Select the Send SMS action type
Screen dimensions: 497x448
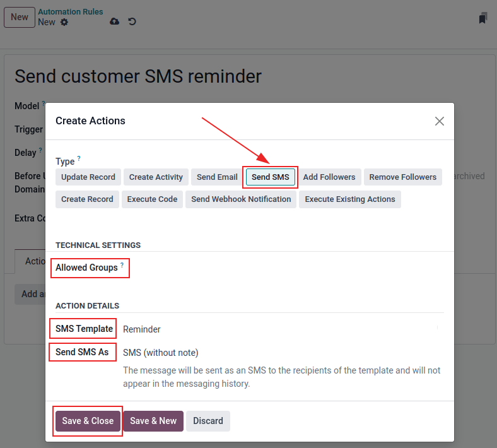[270, 177]
